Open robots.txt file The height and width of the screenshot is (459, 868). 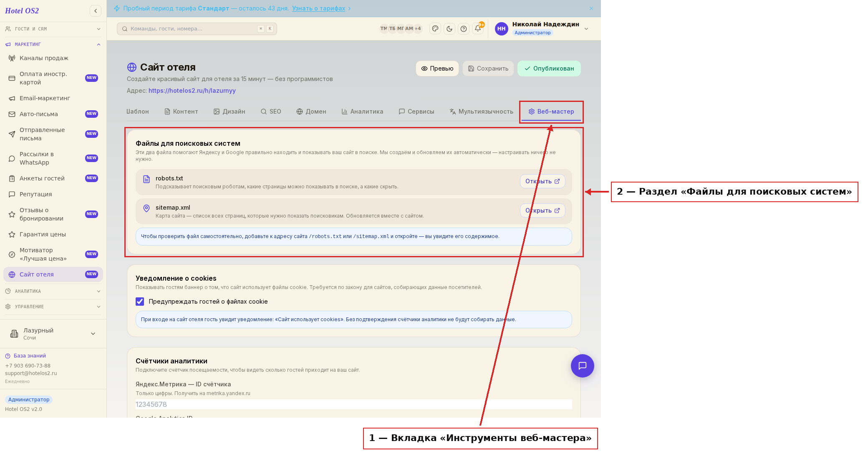542,181
